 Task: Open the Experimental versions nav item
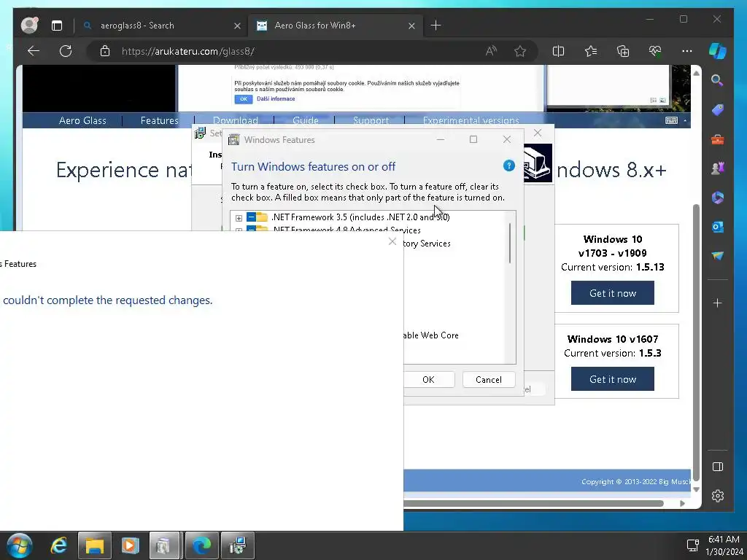[471, 120]
